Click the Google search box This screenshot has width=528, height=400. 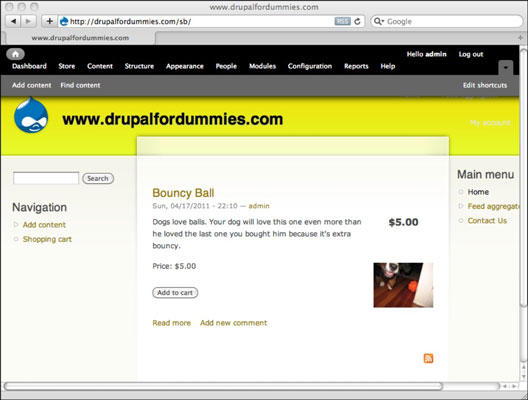tap(447, 21)
